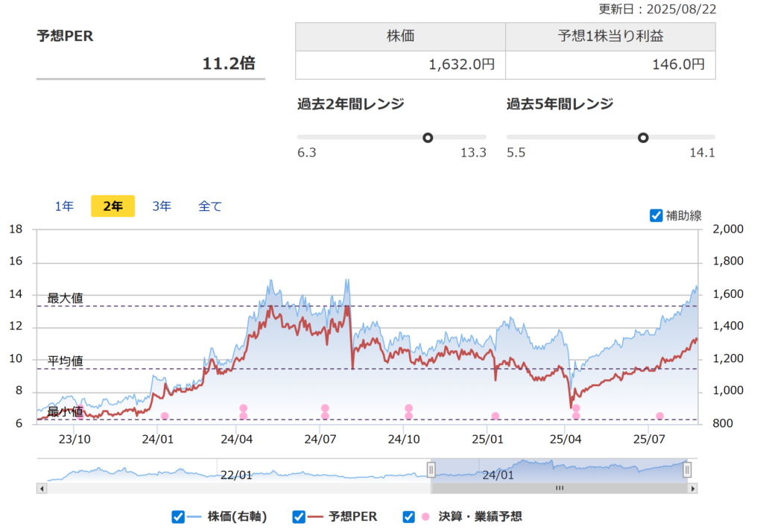Click the 最大値 guide line label

coord(66,298)
